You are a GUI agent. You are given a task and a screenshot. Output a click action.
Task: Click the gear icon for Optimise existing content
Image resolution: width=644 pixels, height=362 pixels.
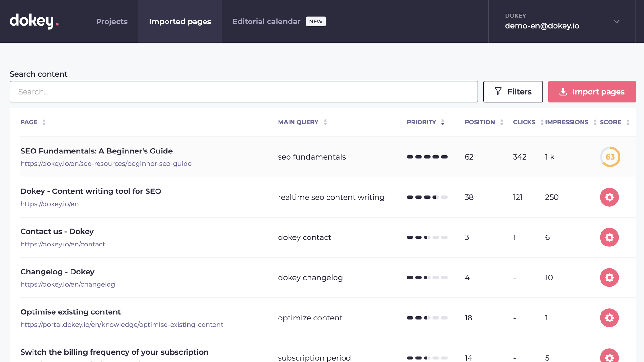pyautogui.click(x=610, y=317)
